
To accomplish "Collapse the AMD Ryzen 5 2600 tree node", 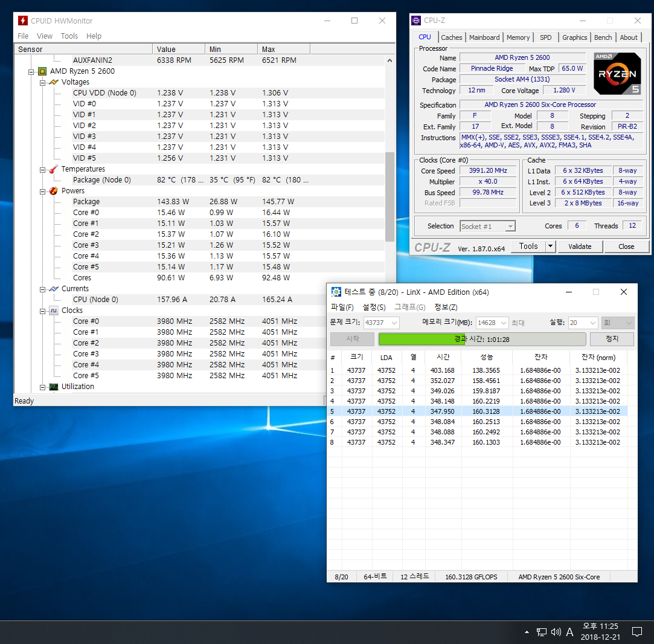I will coord(31,72).
